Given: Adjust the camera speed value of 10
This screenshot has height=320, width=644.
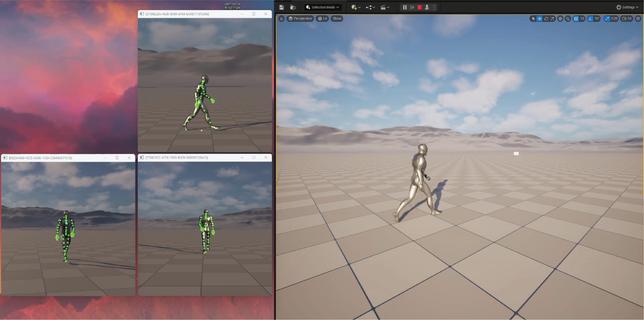Looking at the screenshot, I should (627, 18).
